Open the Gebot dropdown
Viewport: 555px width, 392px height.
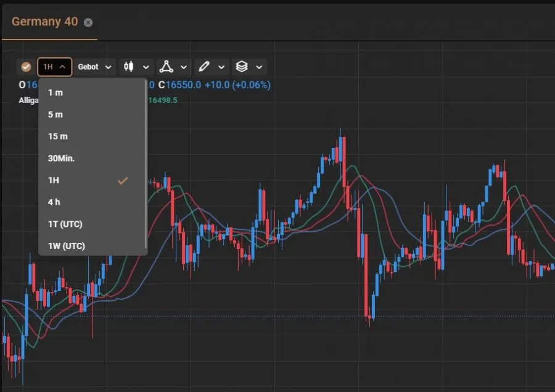[x=94, y=66]
